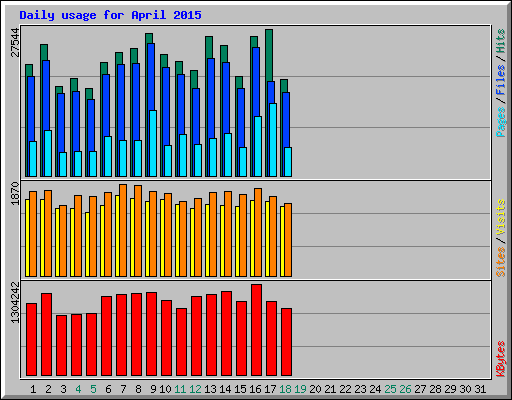Image resolution: width=512 pixels, height=400 pixels.
Task: Click day 14 on the x-axis
Action: click(225, 389)
